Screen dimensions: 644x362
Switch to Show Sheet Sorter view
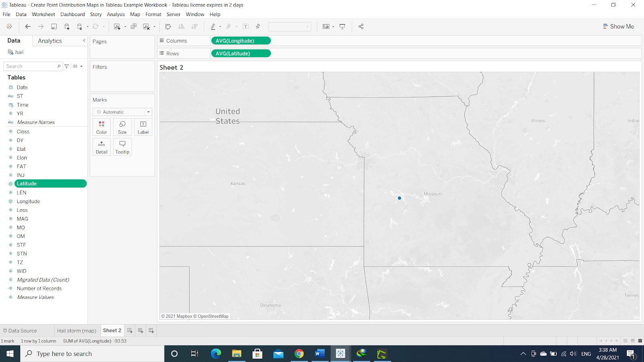click(x=625, y=341)
